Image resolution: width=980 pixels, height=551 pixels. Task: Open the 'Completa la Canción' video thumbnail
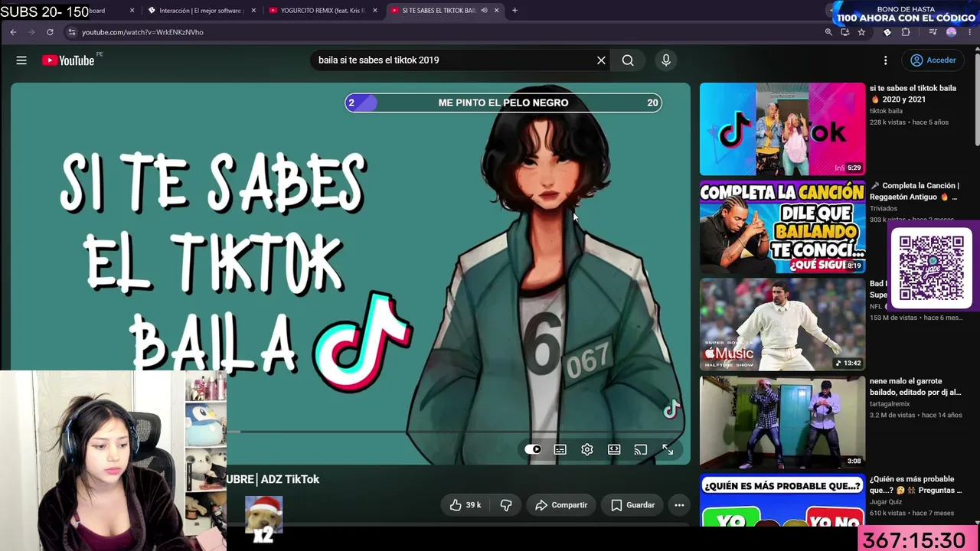(x=782, y=227)
